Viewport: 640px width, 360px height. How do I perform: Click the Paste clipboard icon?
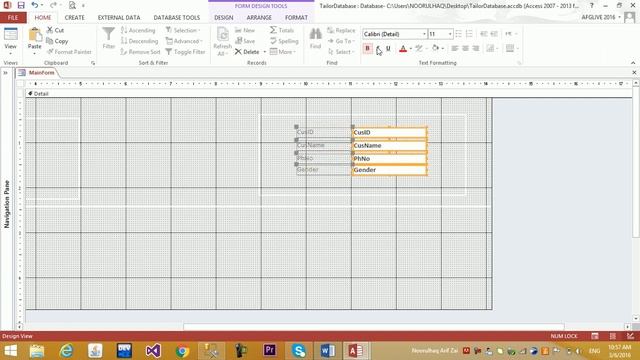[x=35, y=35]
